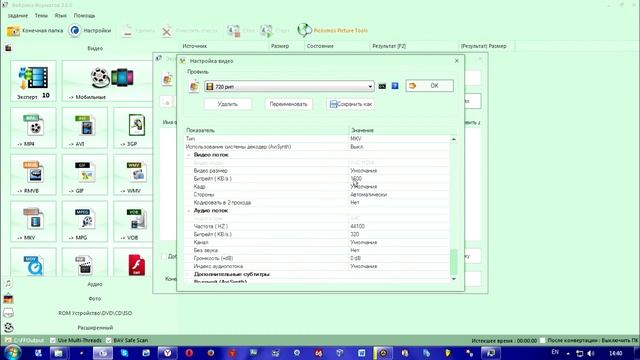Collapse the Видео поток group
Image resolution: width=640 pixels, height=360 pixels.
pos(189,155)
